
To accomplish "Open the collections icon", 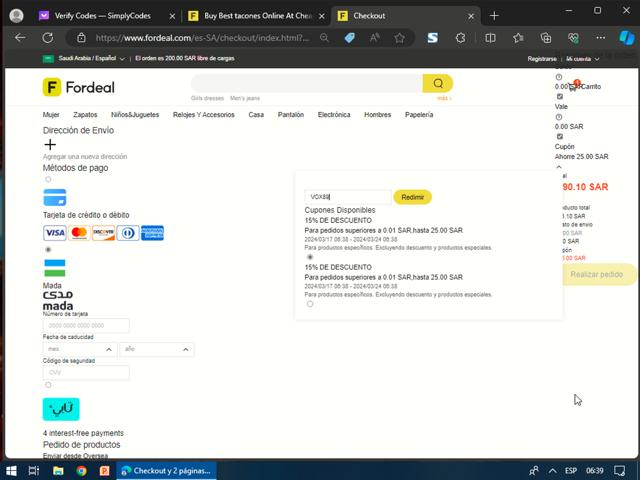I will pos(546,38).
